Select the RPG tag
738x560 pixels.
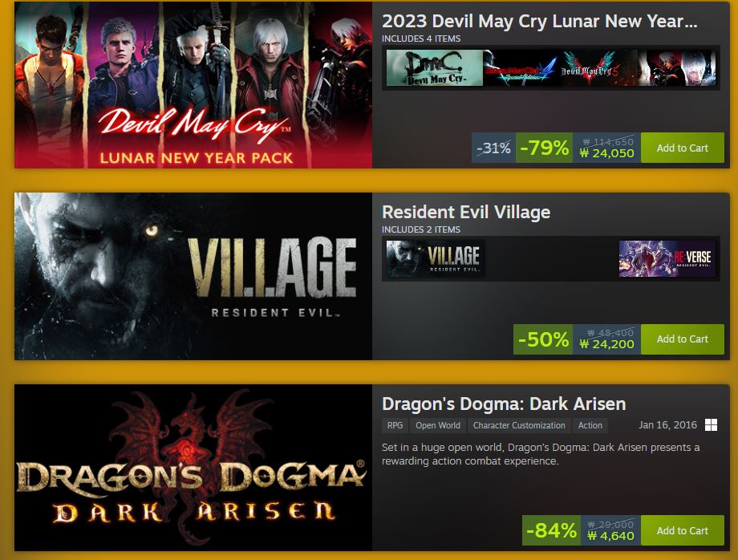[395, 425]
